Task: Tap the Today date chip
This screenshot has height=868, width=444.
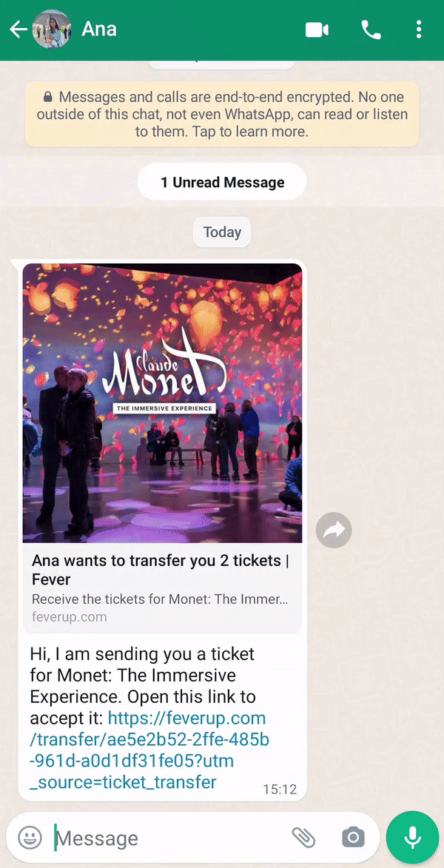Action: [222, 232]
